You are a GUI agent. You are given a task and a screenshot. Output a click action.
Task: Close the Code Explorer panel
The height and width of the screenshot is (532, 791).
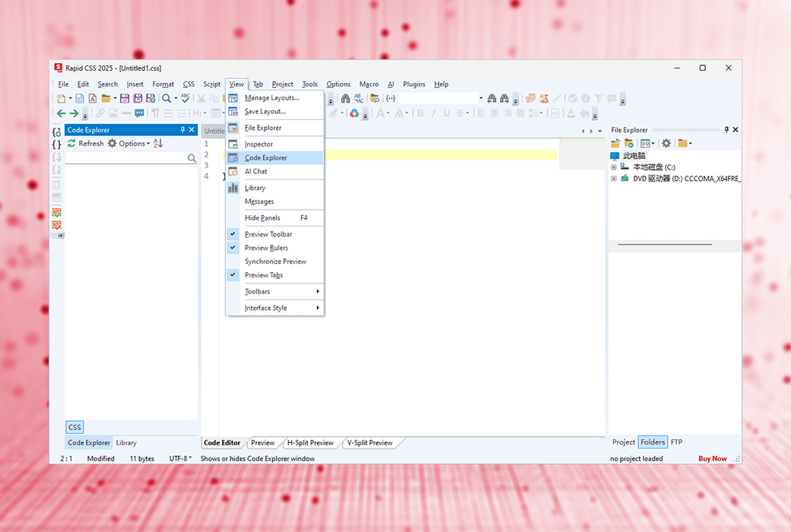pyautogui.click(x=192, y=130)
